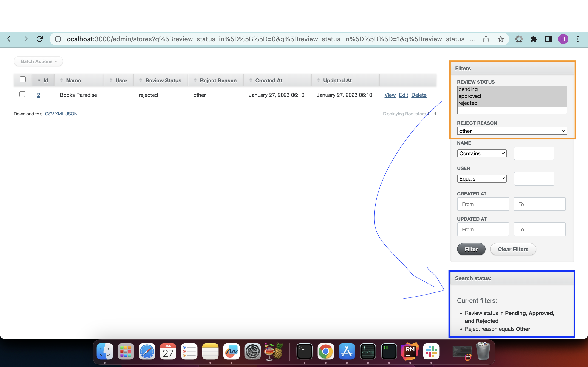588x367 pixels.
Task: Open Chrome three-dot menu
Action: pyautogui.click(x=578, y=39)
